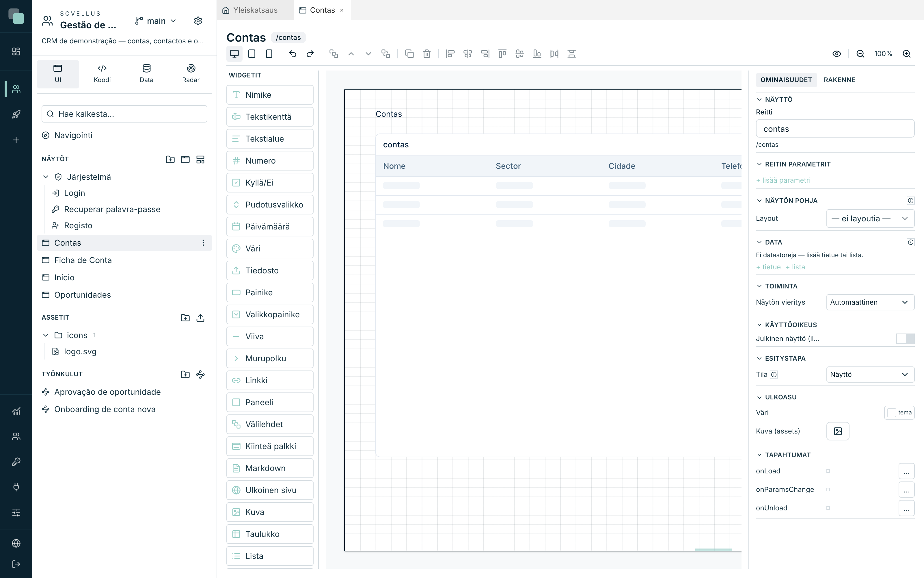Distribute widgets vertically
The width and height of the screenshot is (924, 578).
572,54
